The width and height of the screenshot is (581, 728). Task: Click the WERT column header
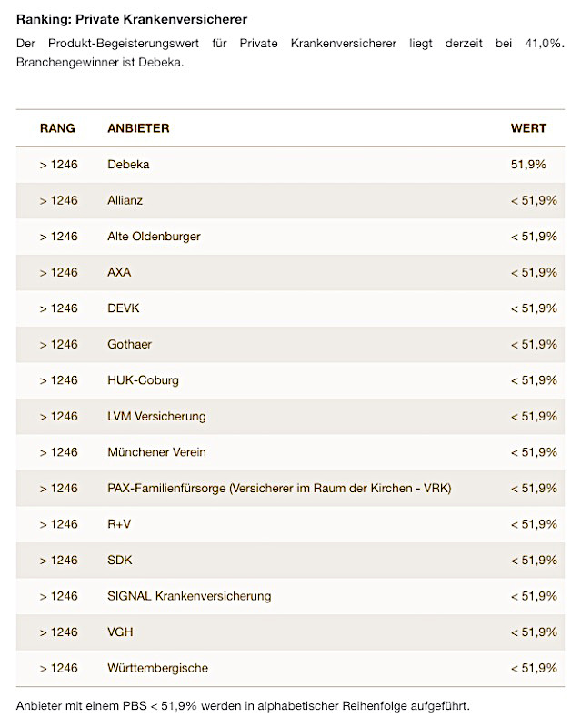tap(528, 128)
